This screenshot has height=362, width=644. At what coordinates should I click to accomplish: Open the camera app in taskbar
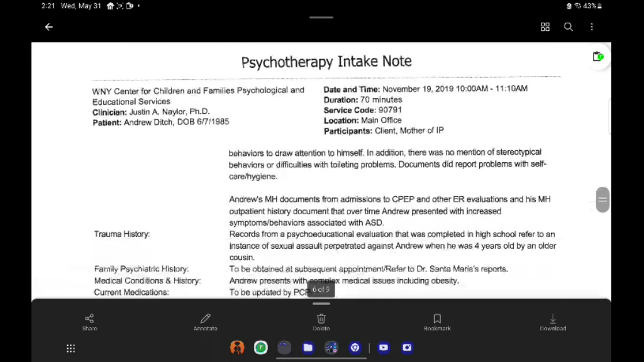(x=407, y=348)
